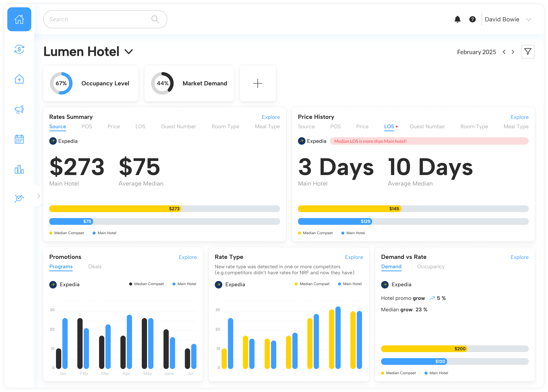Click the home icon in sidebar
This screenshot has height=392, width=548.
click(x=19, y=19)
